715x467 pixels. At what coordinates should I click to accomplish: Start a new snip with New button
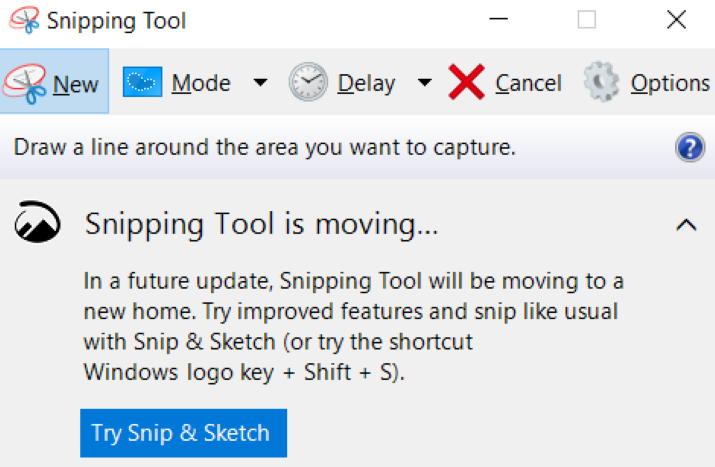coord(54,81)
